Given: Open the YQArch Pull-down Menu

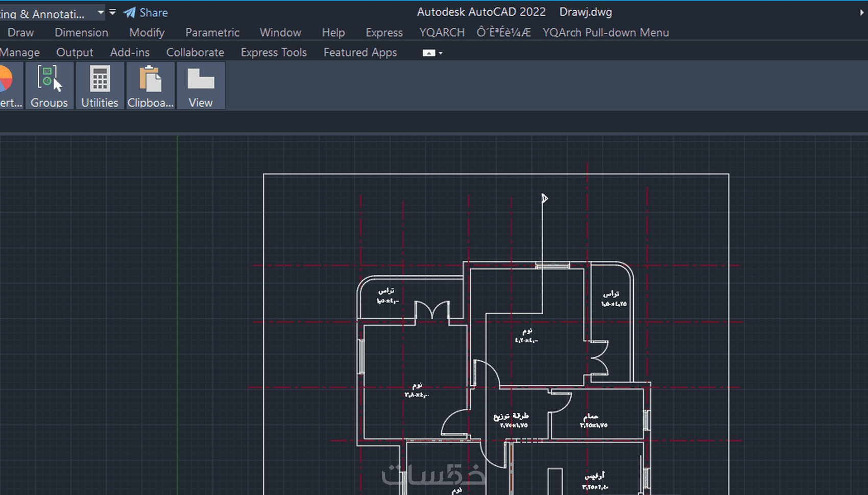Looking at the screenshot, I should 606,33.
